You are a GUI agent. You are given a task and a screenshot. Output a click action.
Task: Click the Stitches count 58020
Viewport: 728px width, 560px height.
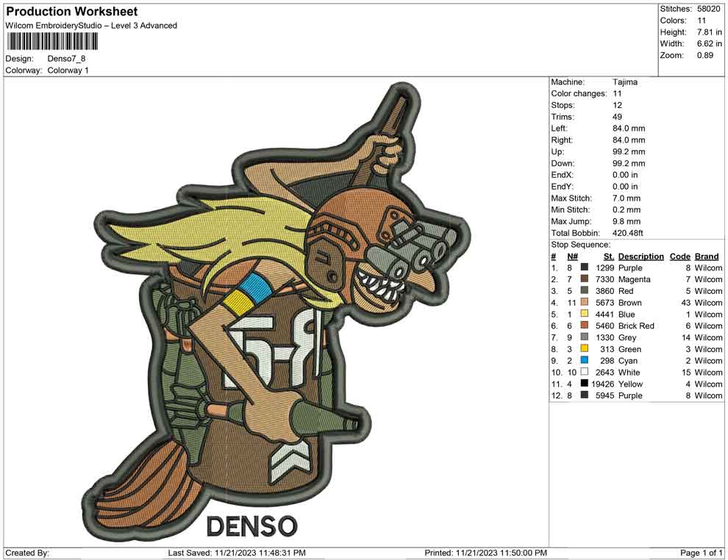pyautogui.click(x=708, y=9)
